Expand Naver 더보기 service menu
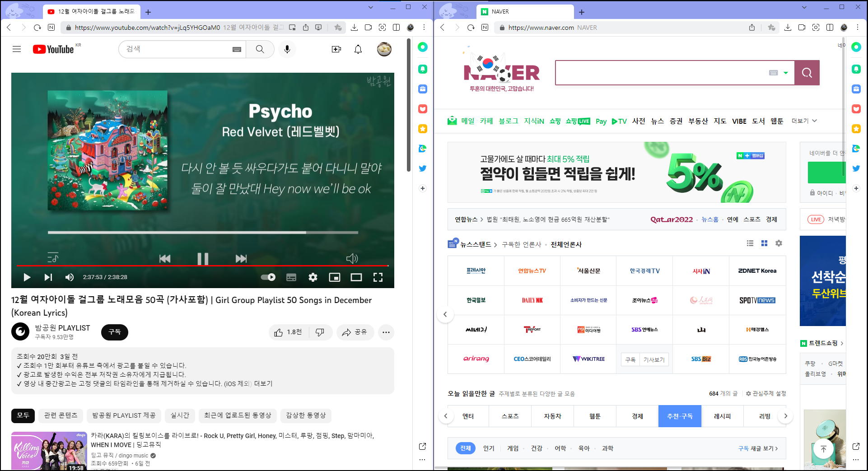Image resolution: width=868 pixels, height=471 pixels. [x=804, y=121]
